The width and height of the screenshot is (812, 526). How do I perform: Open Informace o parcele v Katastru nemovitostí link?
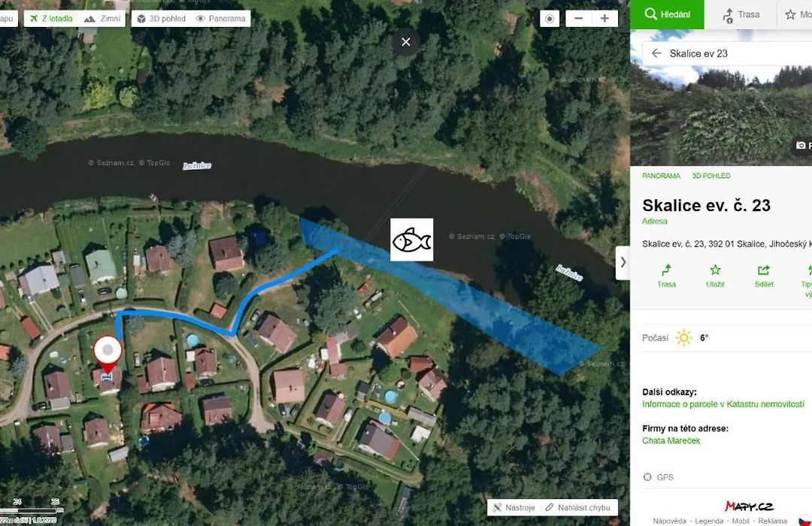point(723,404)
